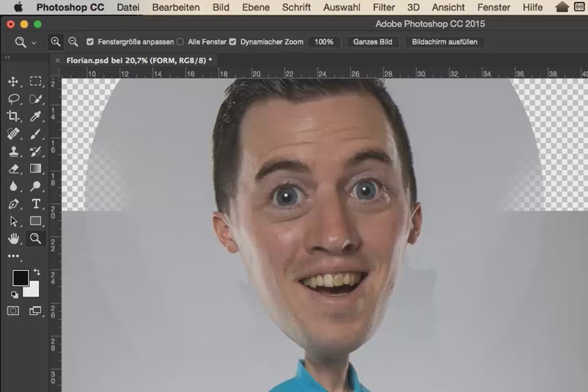Open the Auswahl menu
The height and width of the screenshot is (392, 588).
tap(342, 7)
